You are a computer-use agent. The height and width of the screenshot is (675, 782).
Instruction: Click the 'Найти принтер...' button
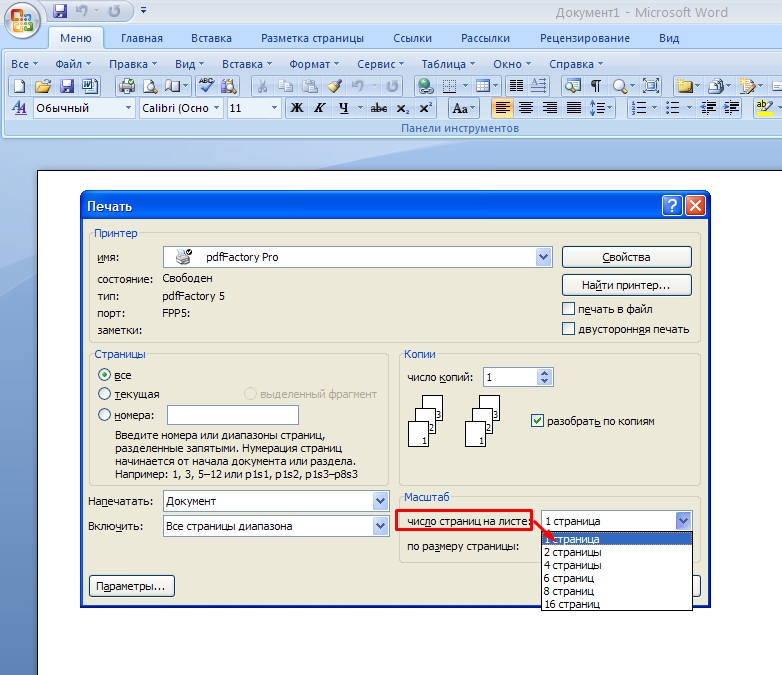pyautogui.click(x=626, y=285)
